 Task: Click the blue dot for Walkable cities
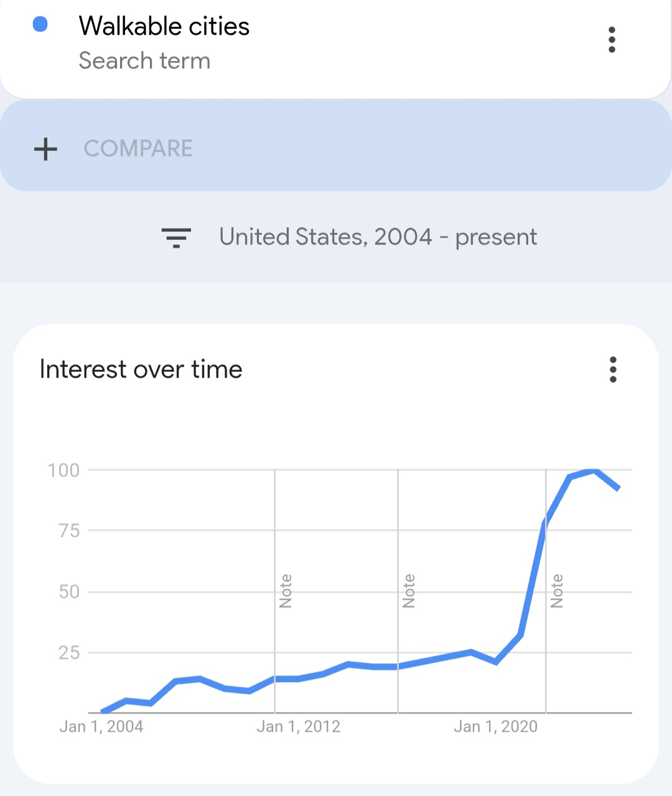pos(40,24)
